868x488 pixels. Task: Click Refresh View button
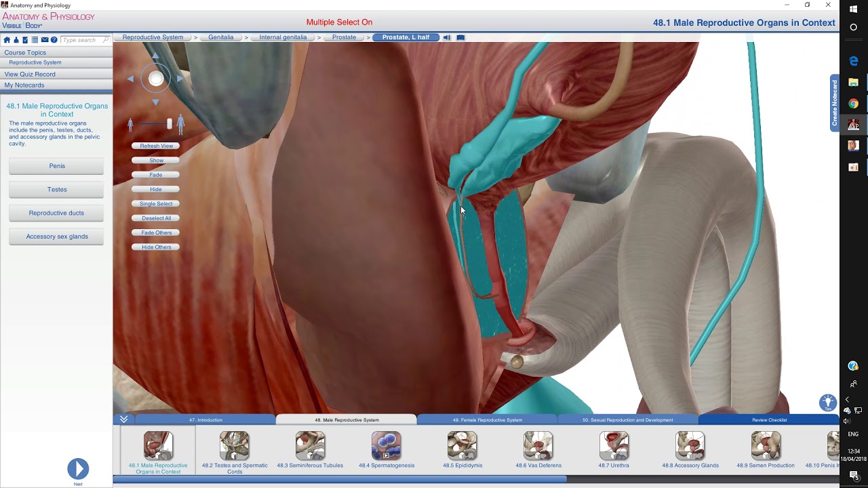(x=156, y=146)
